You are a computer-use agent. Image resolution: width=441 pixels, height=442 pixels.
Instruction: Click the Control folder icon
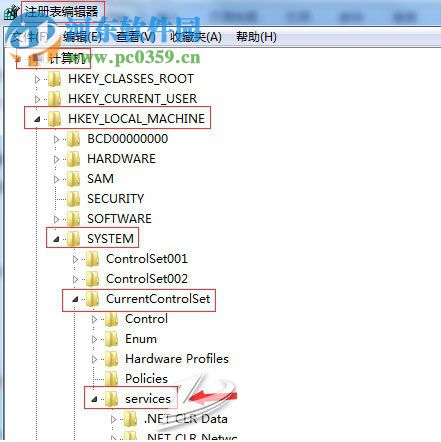[111, 319]
